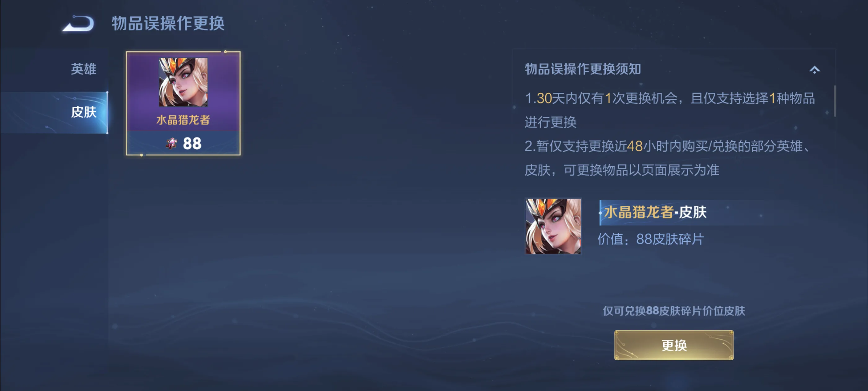
Task: Click the notice panel scrollbar
Action: point(835,101)
